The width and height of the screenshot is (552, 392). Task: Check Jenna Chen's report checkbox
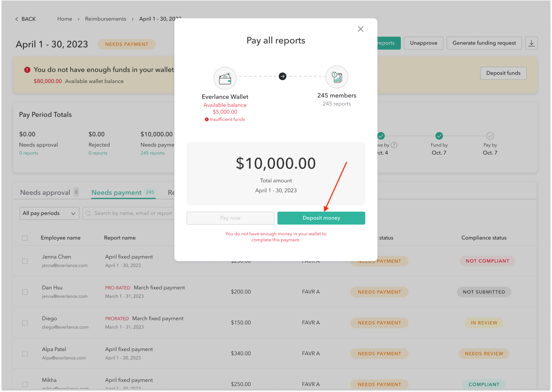coord(25,261)
